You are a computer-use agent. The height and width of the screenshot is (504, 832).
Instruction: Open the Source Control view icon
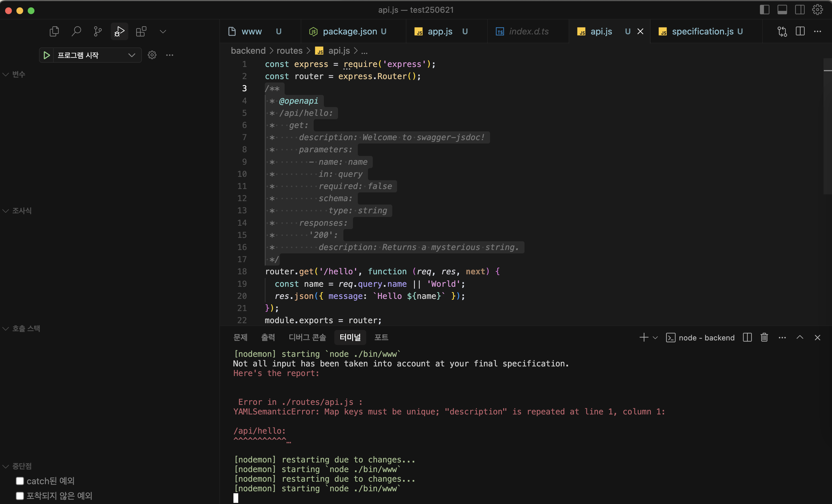point(97,31)
